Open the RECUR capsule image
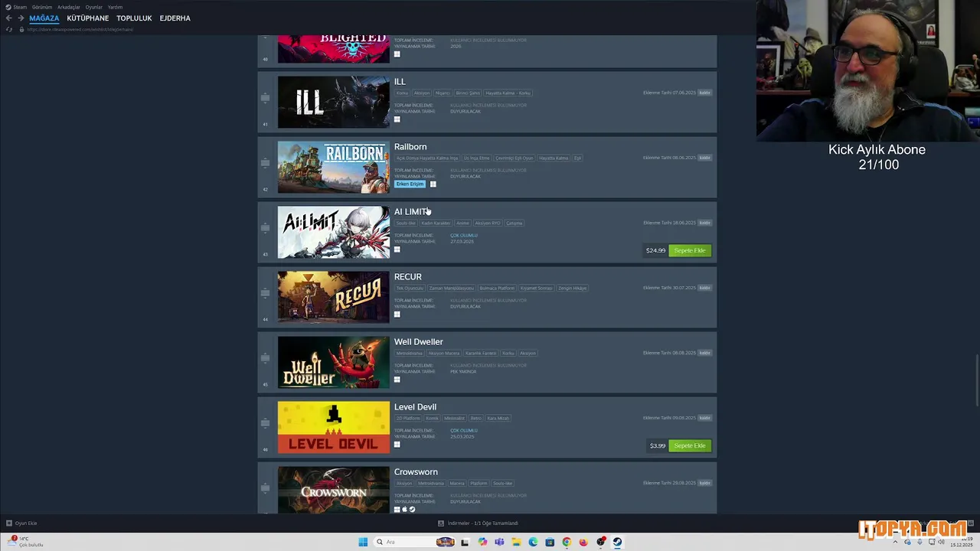Screen dimensions: 980x551 click(333, 297)
